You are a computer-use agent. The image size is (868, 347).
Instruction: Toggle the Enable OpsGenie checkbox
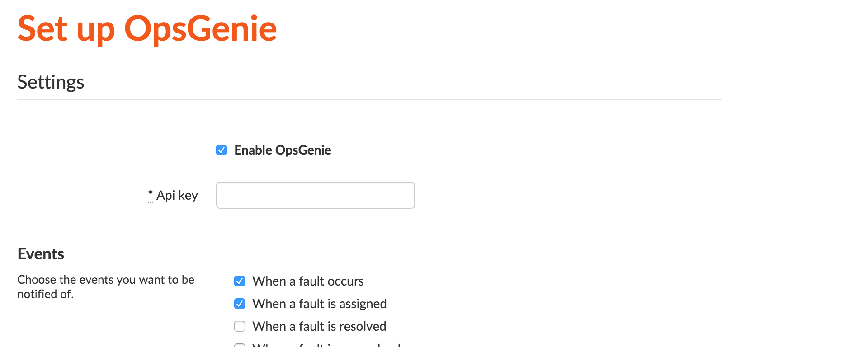click(x=222, y=150)
